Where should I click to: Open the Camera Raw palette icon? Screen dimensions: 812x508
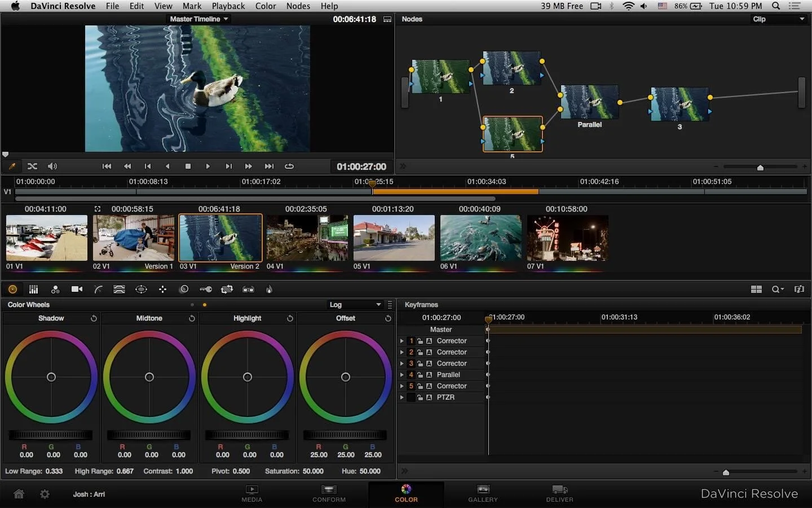[77, 290]
